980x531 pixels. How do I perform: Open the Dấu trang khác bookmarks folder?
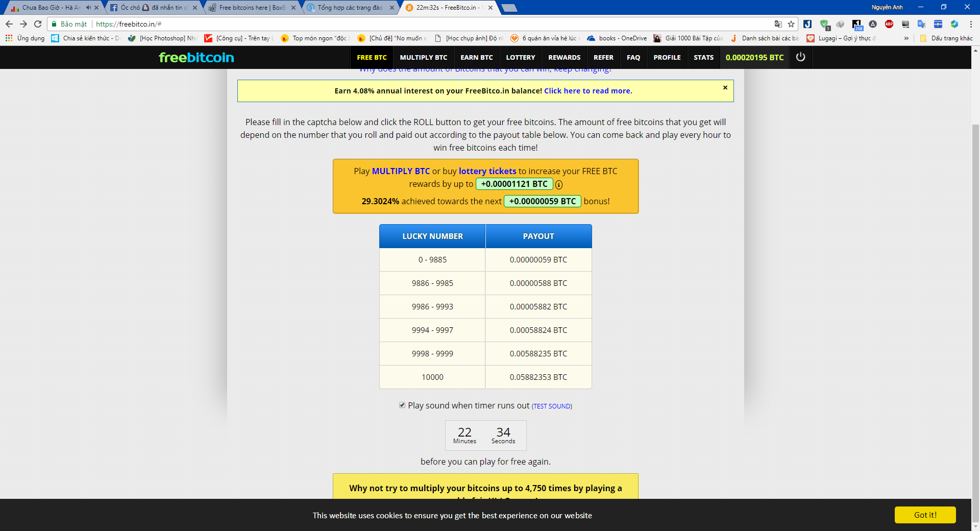click(x=946, y=38)
